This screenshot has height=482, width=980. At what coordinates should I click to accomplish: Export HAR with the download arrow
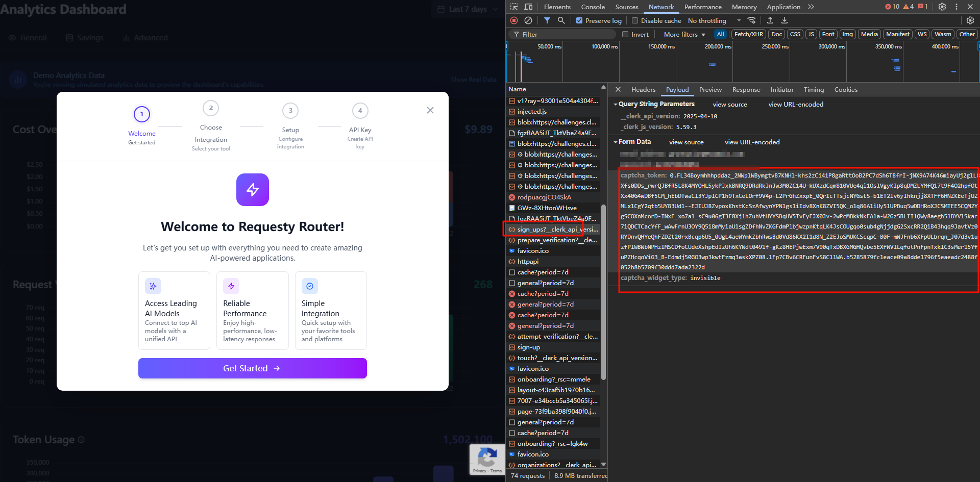click(x=785, y=20)
